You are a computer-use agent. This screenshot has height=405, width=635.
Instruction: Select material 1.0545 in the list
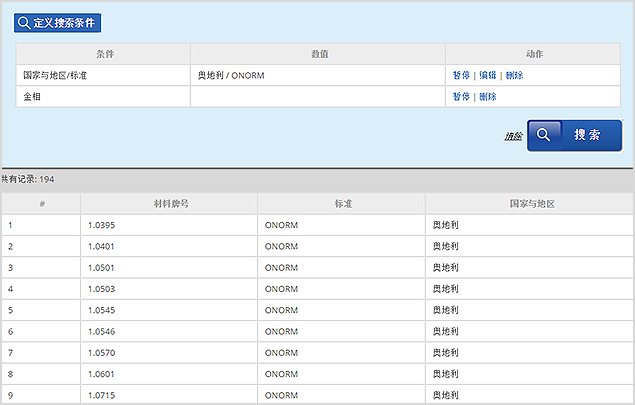[x=102, y=309]
